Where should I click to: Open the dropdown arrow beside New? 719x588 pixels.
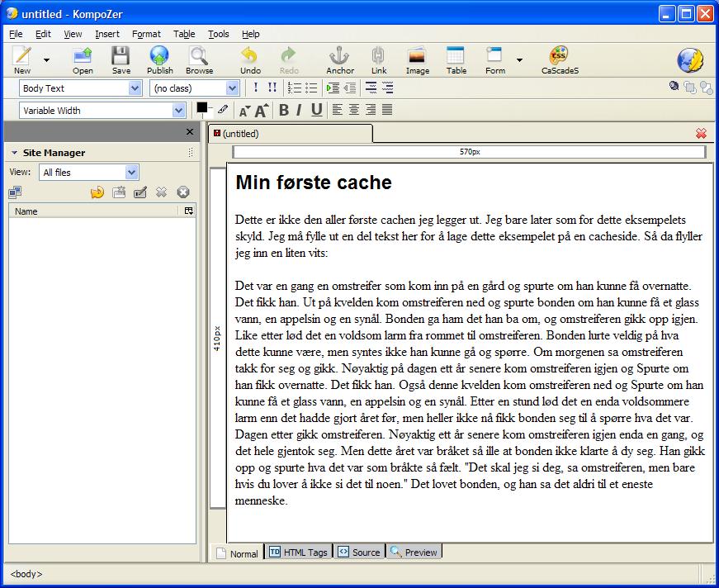(46, 60)
